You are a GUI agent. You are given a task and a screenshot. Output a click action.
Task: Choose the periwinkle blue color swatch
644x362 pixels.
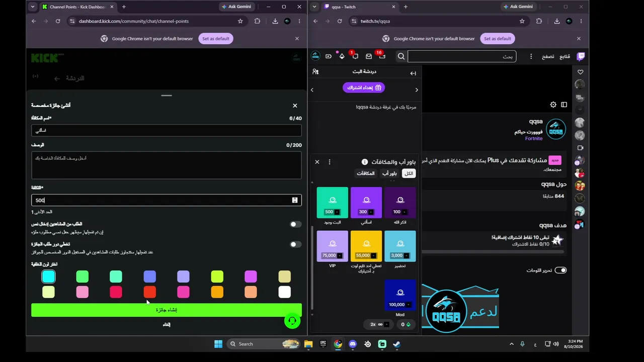tap(150, 277)
